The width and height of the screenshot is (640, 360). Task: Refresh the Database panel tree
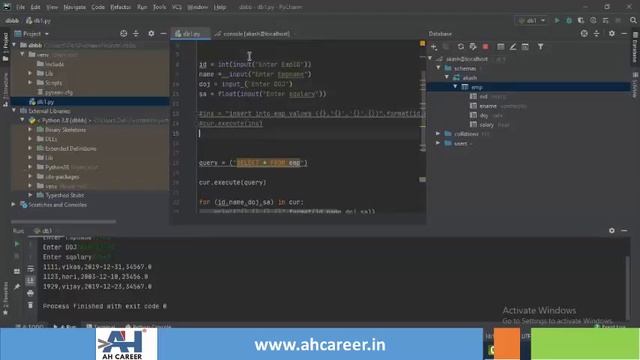pyautogui.click(x=461, y=47)
